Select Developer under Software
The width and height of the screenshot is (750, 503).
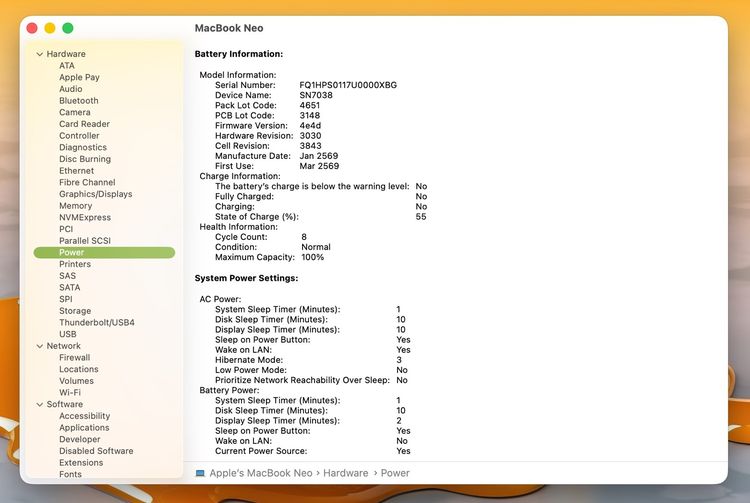pos(79,439)
